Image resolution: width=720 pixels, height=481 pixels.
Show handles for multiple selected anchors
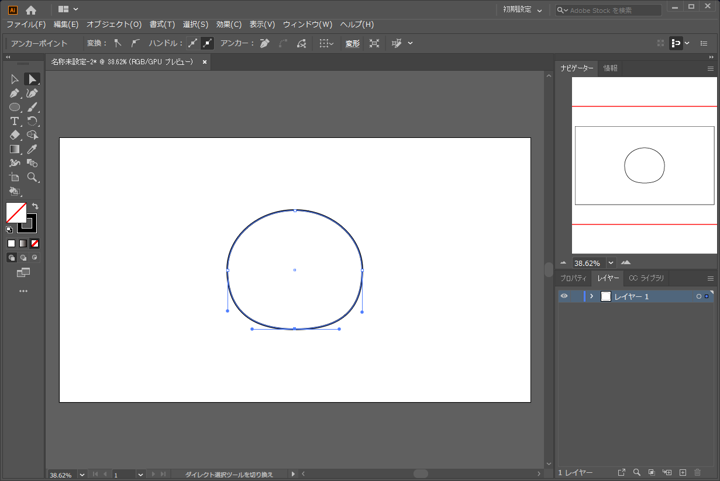192,43
